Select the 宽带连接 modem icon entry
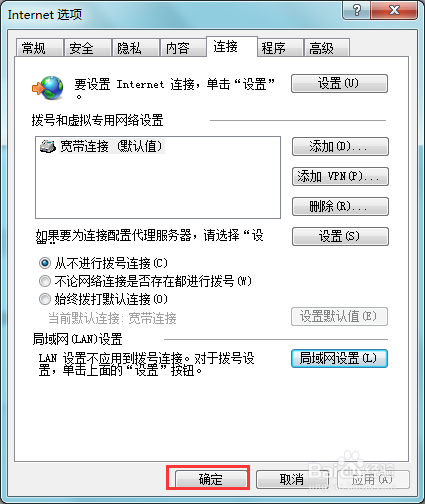This screenshot has height=504, width=425. 48,146
